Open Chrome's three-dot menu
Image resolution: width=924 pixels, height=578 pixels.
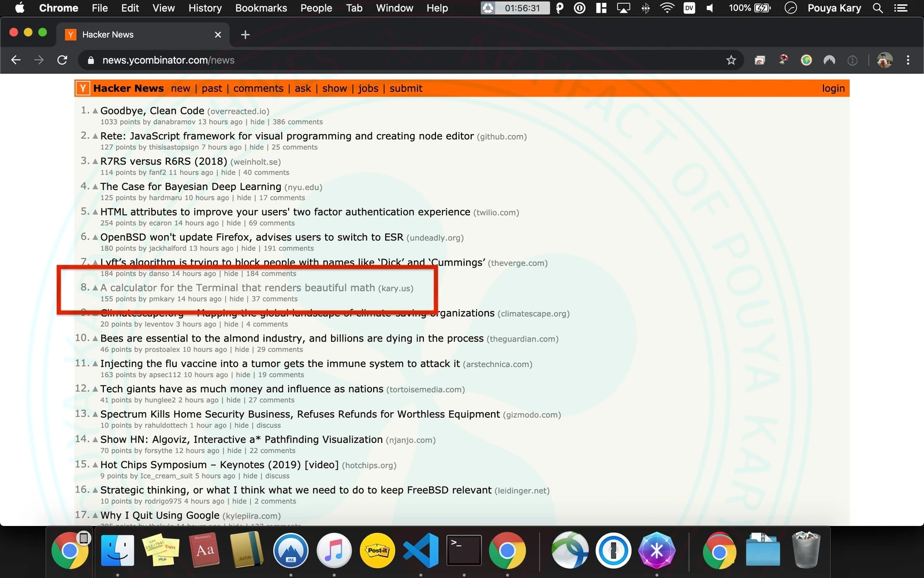908,60
